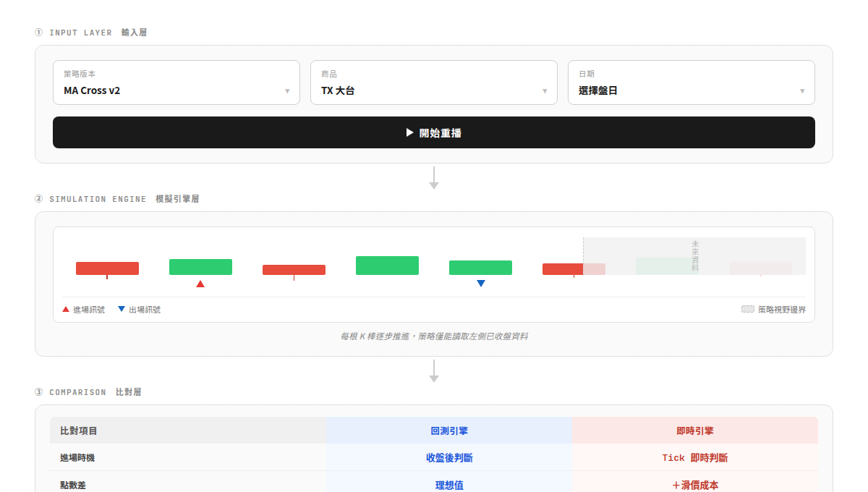The height and width of the screenshot is (492, 868).
Task: Click the 策略視野邊界 legend swatch
Action: pos(748,309)
